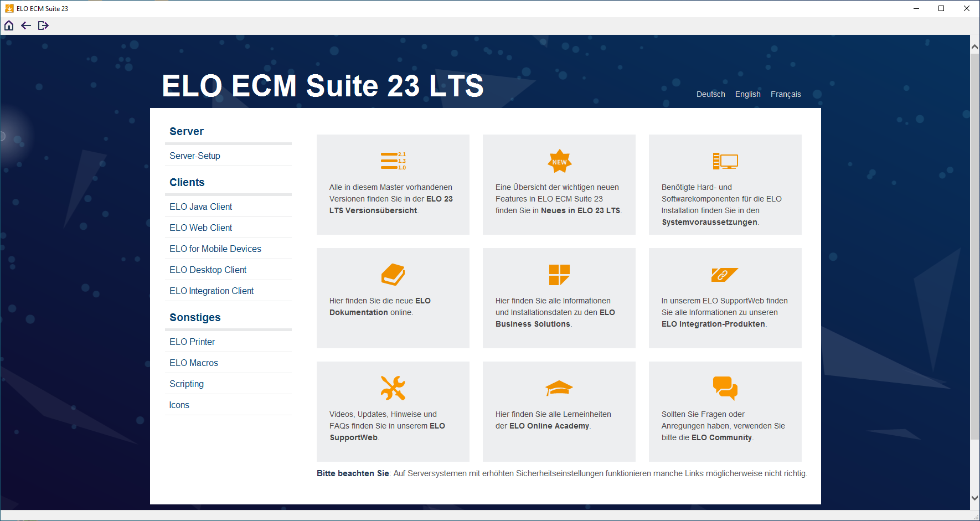Open the Scripting entry
The height and width of the screenshot is (521, 980).
(228, 384)
